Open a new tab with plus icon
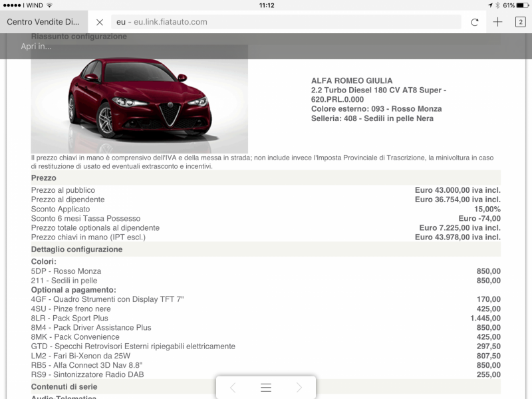Image resolution: width=532 pixels, height=399 pixels. [x=497, y=22]
